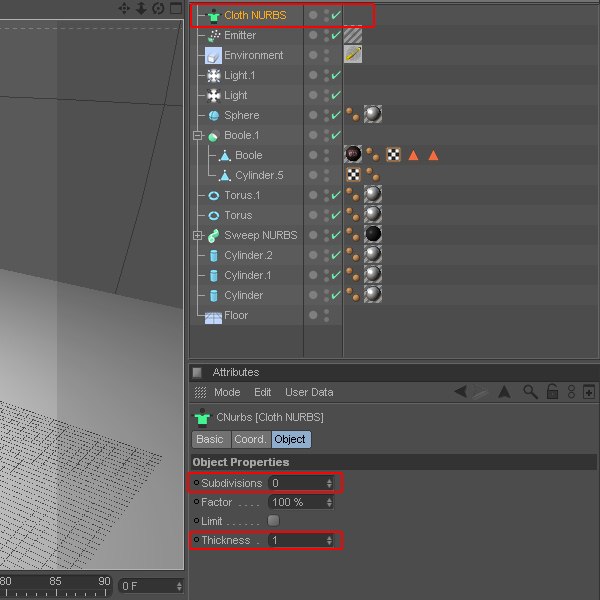Click the Mode menu grip handle

[x=200, y=392]
